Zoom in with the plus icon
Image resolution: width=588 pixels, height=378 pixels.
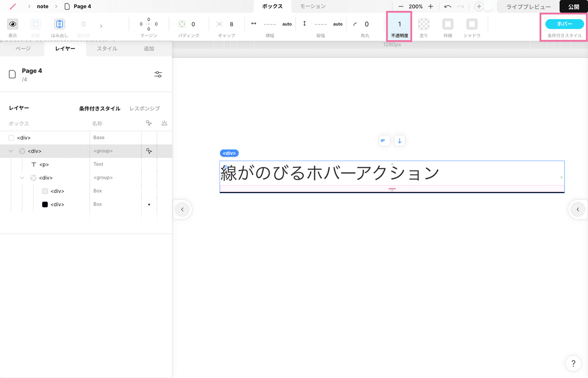(x=431, y=6)
